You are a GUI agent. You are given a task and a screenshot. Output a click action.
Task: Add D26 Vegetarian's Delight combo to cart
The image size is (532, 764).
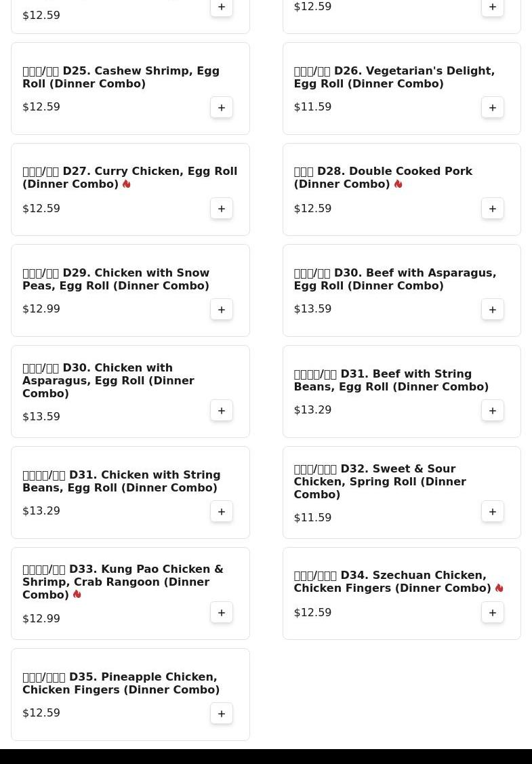pyautogui.click(x=492, y=107)
